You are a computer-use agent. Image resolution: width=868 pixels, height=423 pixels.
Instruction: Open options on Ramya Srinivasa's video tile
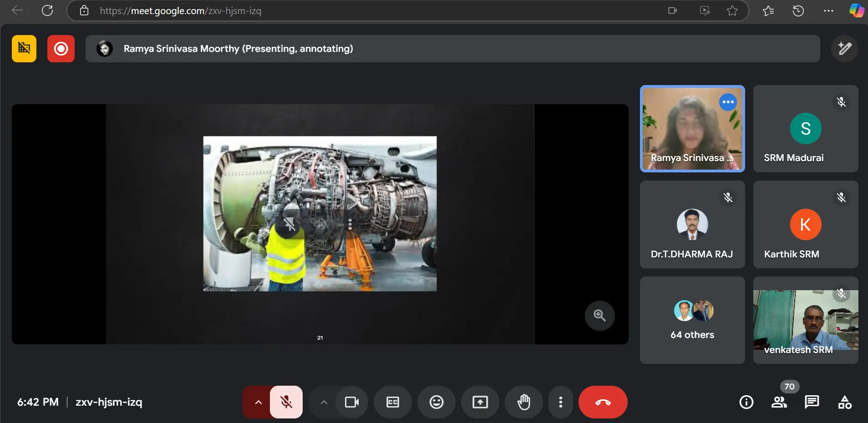coord(728,102)
